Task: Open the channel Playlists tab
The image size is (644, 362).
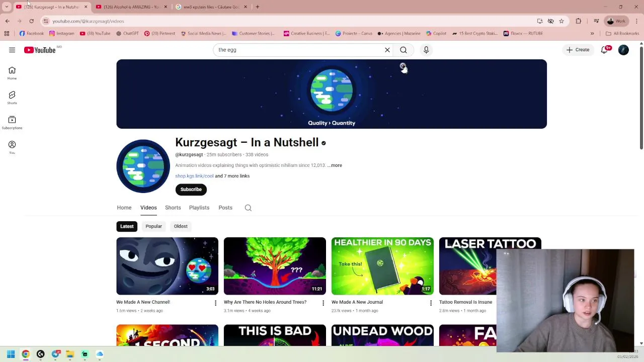Action: coord(199,208)
